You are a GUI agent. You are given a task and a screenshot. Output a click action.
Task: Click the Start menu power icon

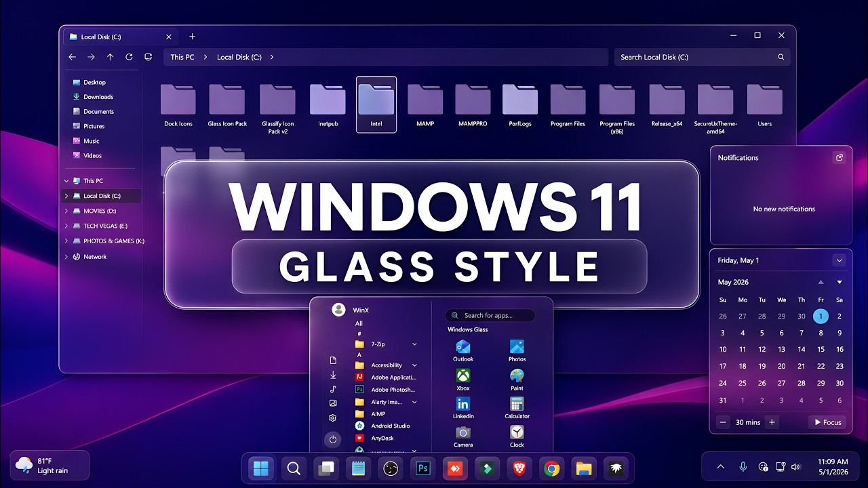pos(333,439)
